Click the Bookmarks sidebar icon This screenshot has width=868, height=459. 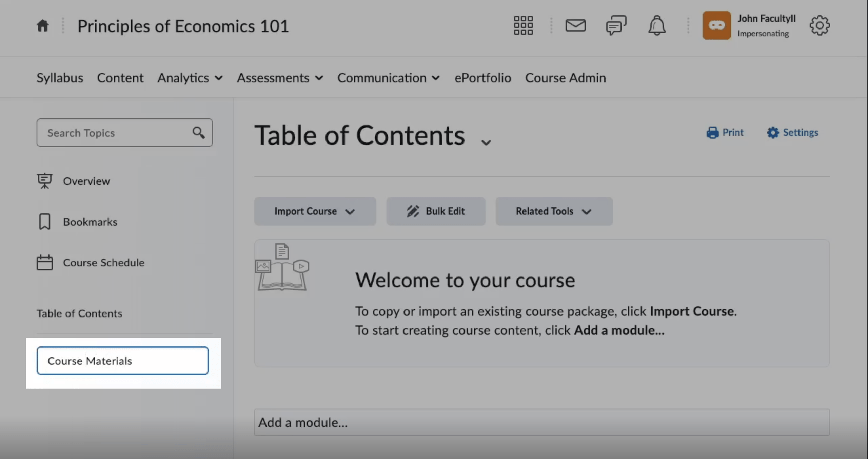pyautogui.click(x=45, y=222)
